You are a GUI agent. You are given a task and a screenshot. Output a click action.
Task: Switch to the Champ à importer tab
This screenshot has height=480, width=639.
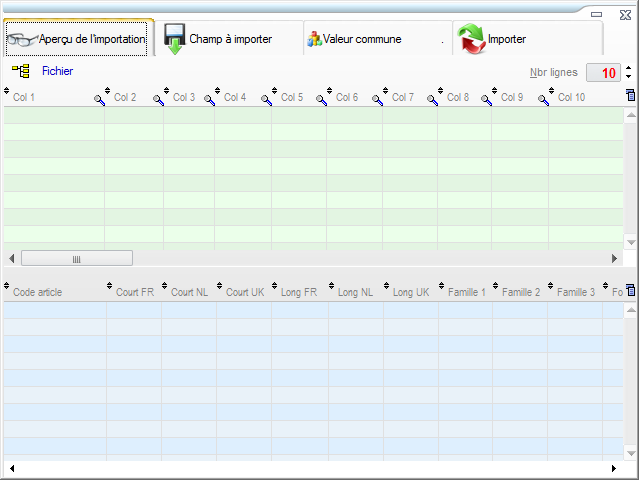[229, 39]
